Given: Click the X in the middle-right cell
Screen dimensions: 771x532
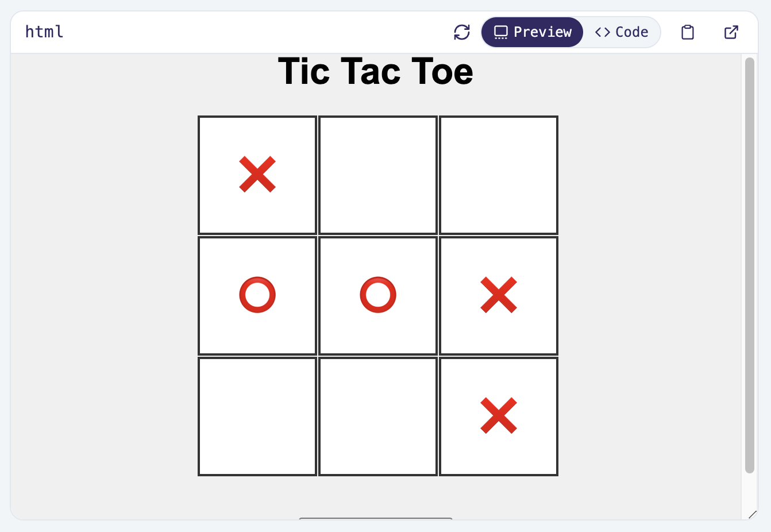Looking at the screenshot, I should (499, 295).
